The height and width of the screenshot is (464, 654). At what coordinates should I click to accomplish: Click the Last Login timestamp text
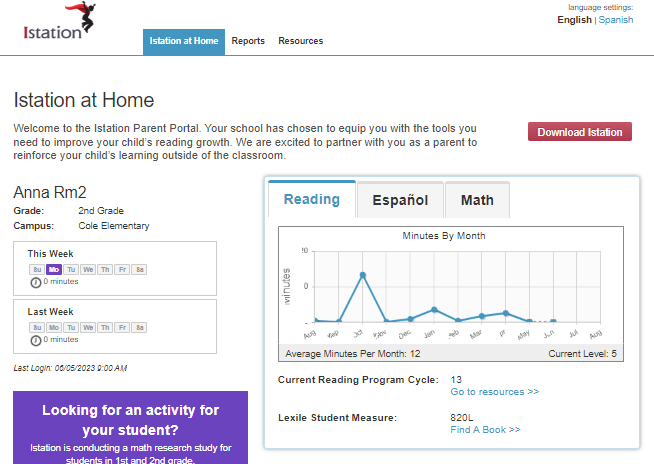[x=70, y=368]
